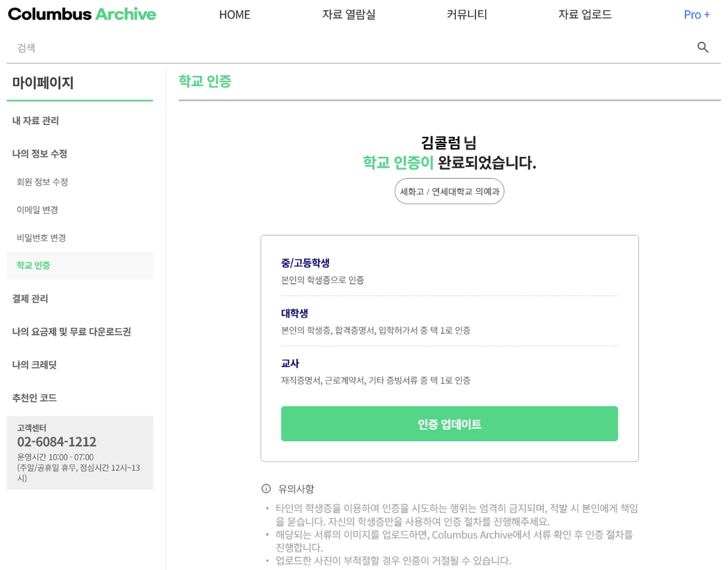Open 비밀번호 변경 page

(41, 237)
